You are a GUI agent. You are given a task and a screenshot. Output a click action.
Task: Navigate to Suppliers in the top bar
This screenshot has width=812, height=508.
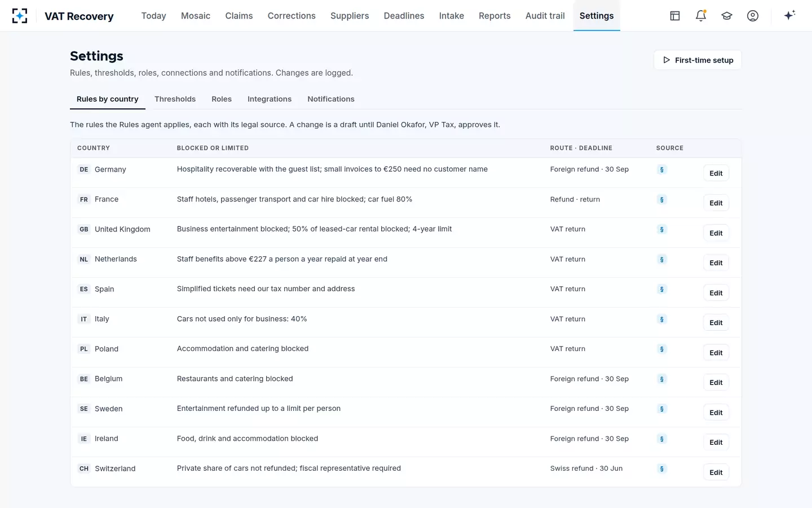[x=350, y=16]
